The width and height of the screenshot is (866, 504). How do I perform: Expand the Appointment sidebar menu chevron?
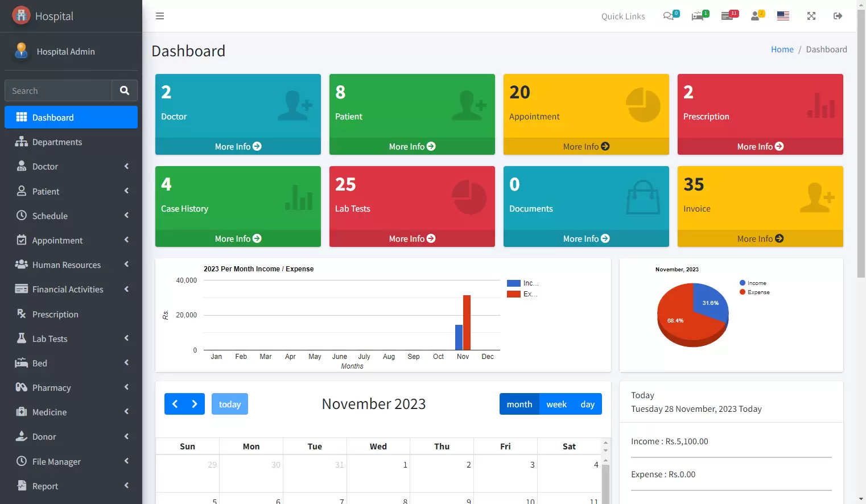tap(126, 240)
